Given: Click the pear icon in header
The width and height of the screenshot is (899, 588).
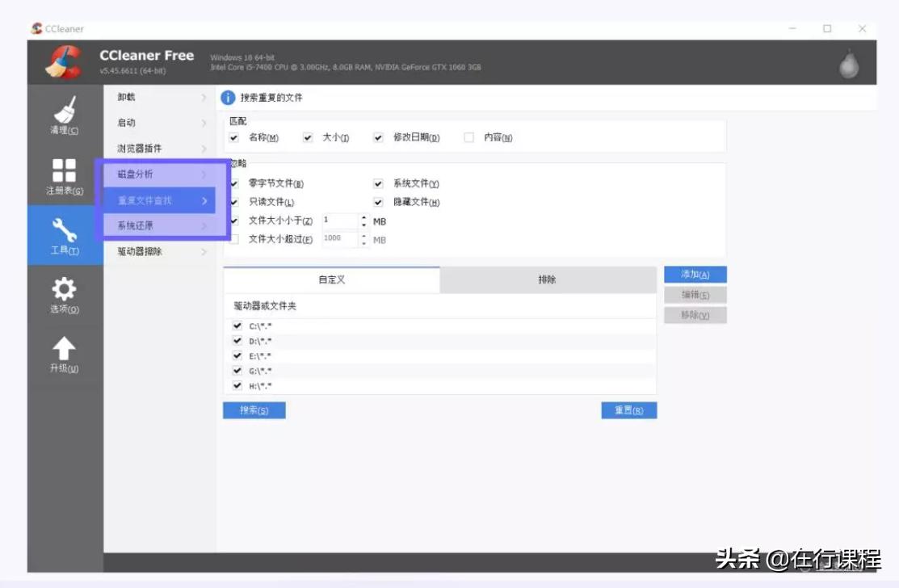Looking at the screenshot, I should tap(848, 65).
